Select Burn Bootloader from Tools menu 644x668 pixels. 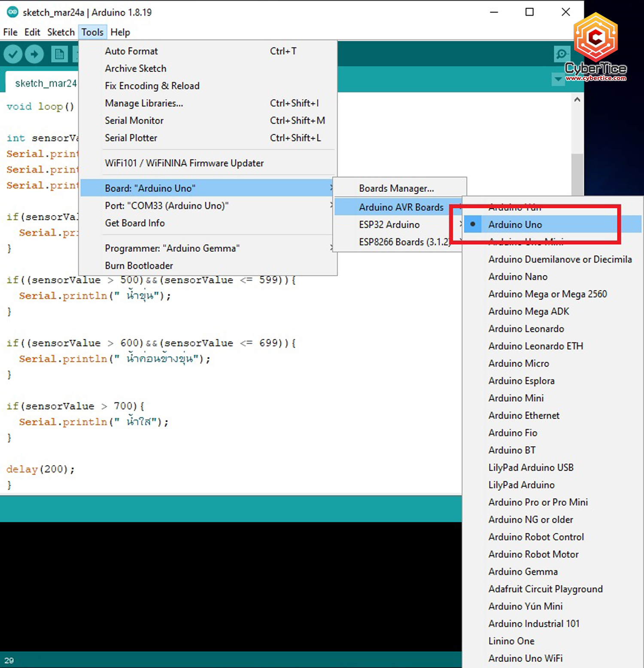click(x=139, y=265)
